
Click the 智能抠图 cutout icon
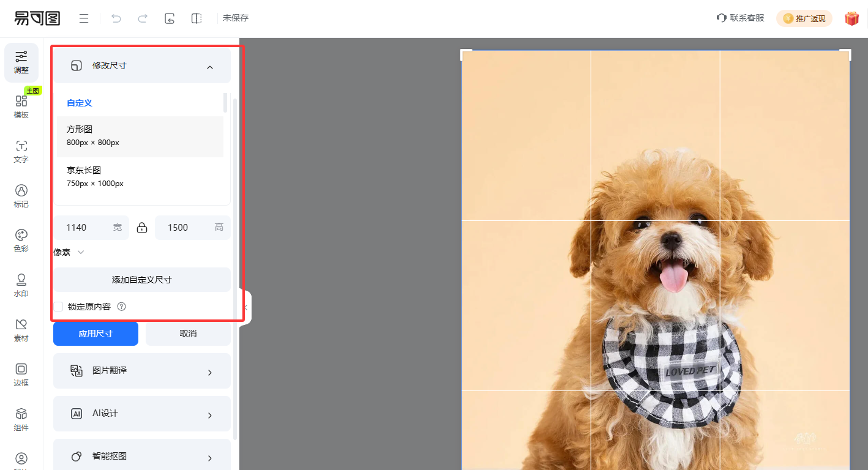(x=77, y=457)
